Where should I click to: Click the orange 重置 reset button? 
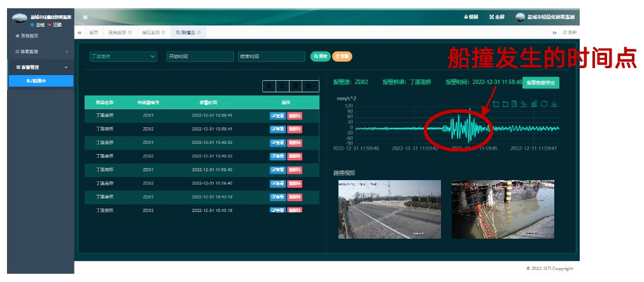click(342, 57)
